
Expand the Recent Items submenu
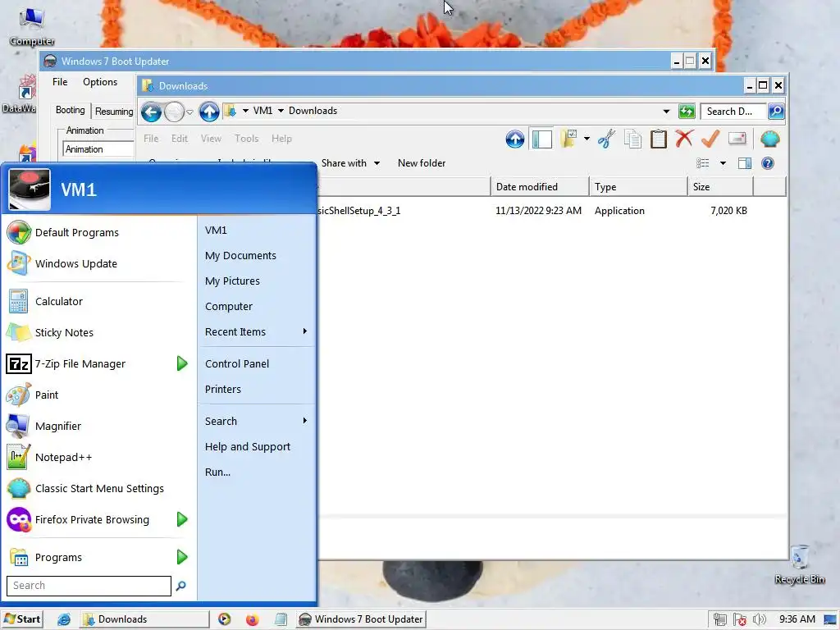click(257, 331)
